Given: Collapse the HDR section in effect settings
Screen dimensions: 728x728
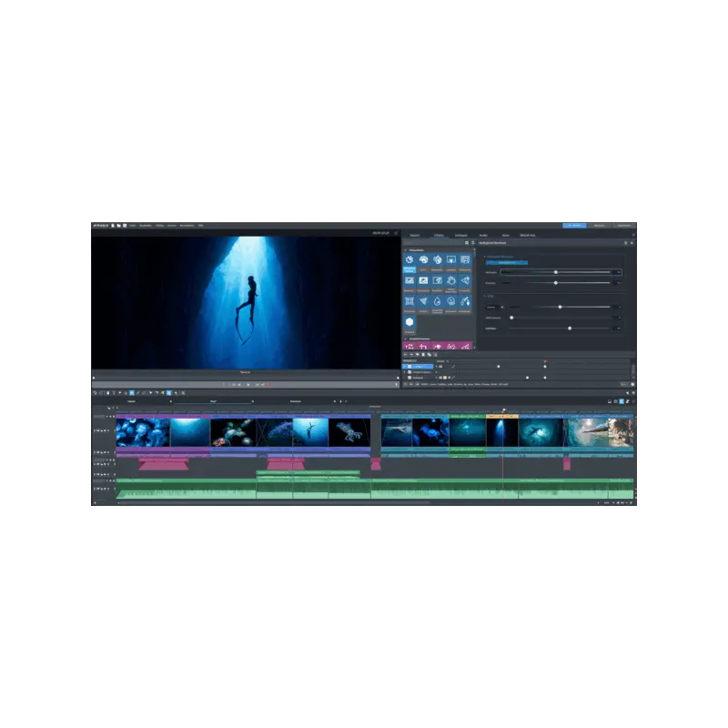Looking at the screenshot, I should point(485,297).
